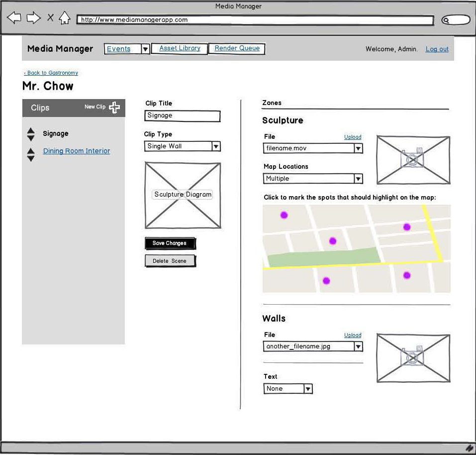Click the Save Changes button
This screenshot has width=476, height=455.
[170, 243]
